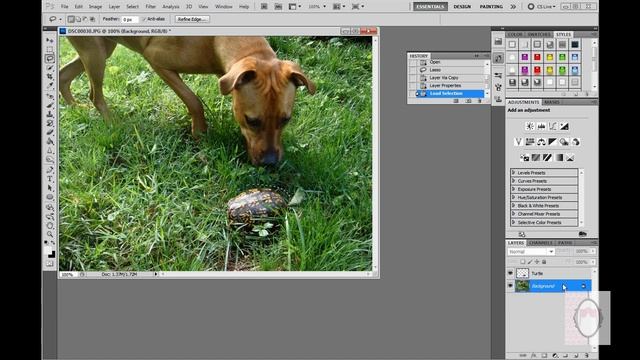
Task: Click the Selective Color adjustment icon
Action: pyautogui.click(x=570, y=158)
